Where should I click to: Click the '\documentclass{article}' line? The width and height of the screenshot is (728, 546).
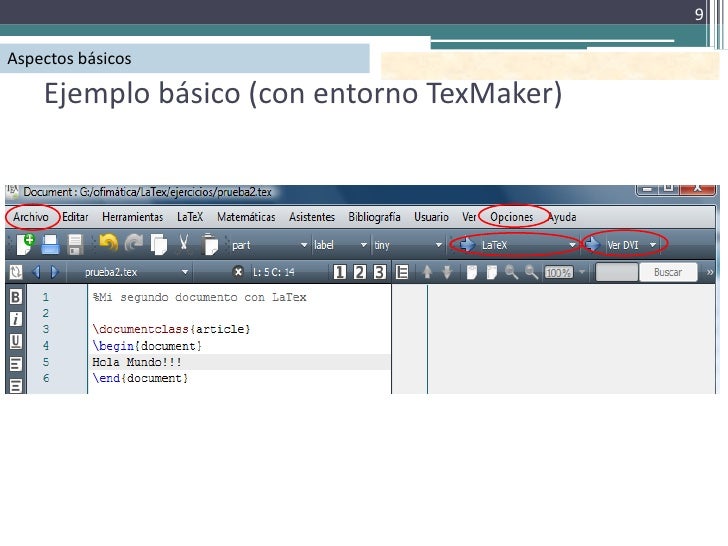click(x=171, y=329)
